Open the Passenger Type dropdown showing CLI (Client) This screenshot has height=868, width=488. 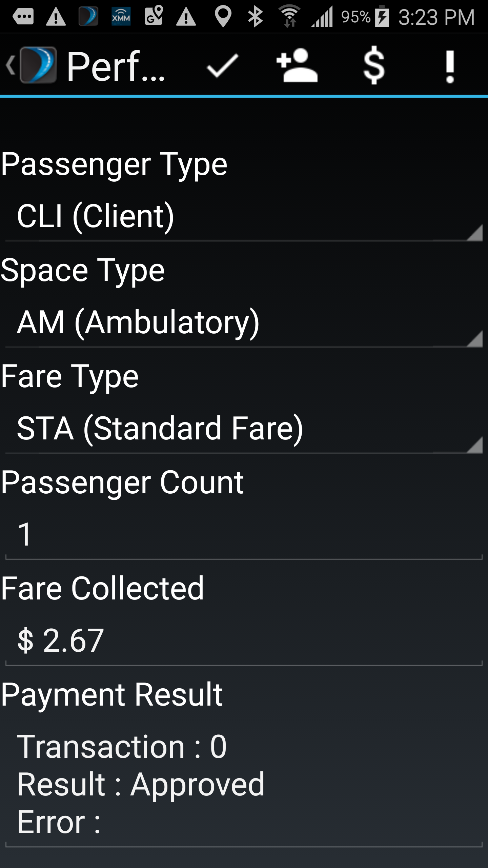tap(244, 215)
